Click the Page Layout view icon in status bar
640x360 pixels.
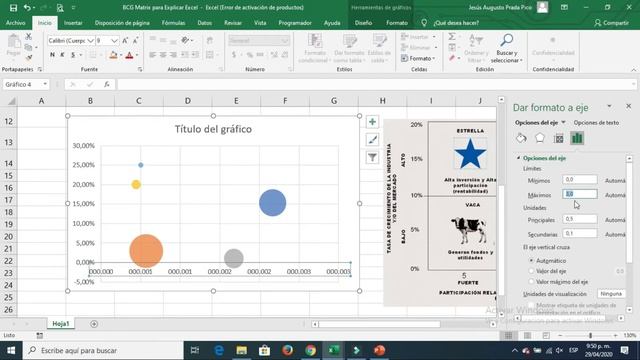[x=527, y=336]
